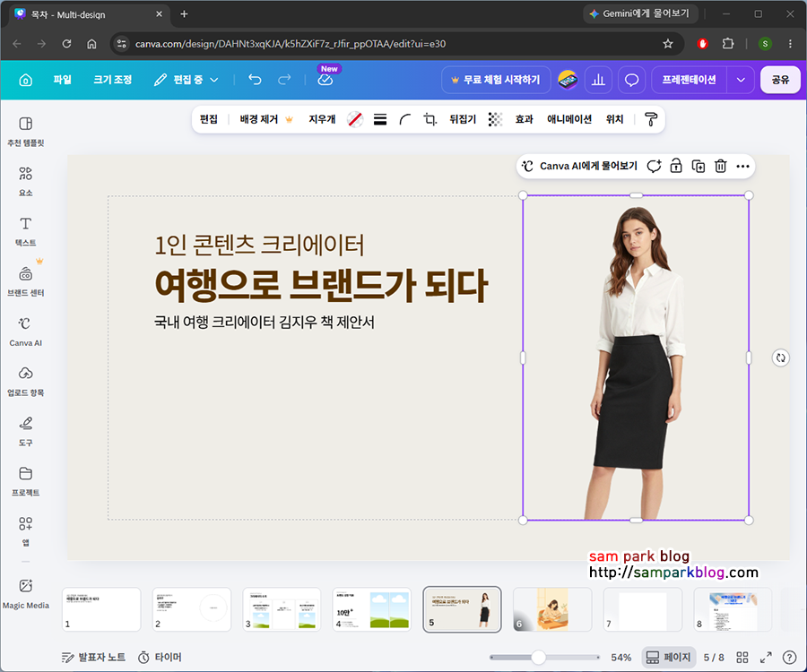Open the transparency checkerboard icon
The height and width of the screenshot is (672, 807).
click(x=495, y=119)
